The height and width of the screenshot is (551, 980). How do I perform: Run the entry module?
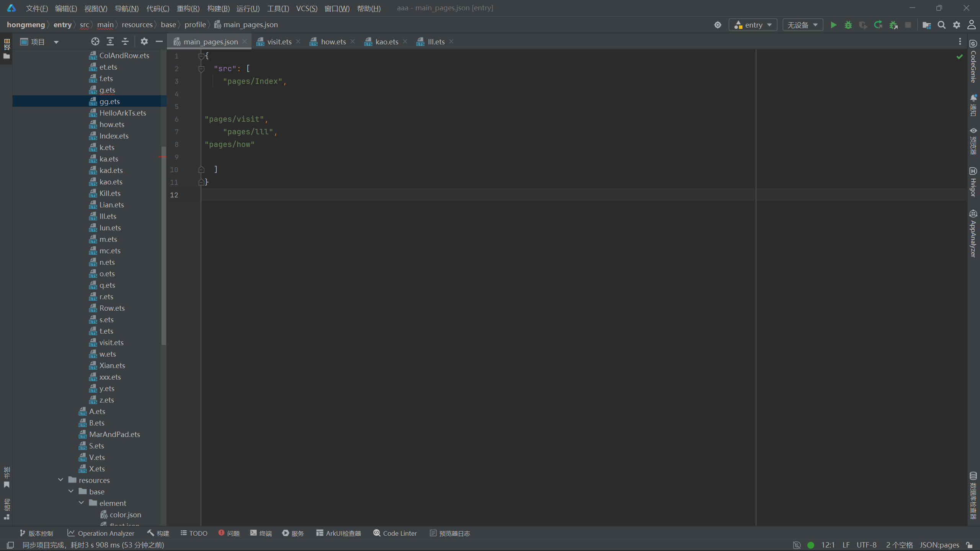point(833,25)
